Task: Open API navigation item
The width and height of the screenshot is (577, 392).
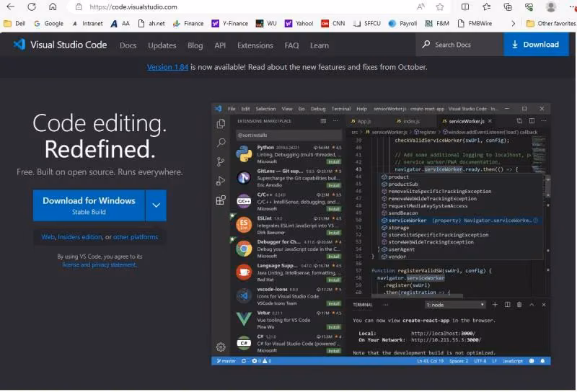Action: (x=220, y=45)
